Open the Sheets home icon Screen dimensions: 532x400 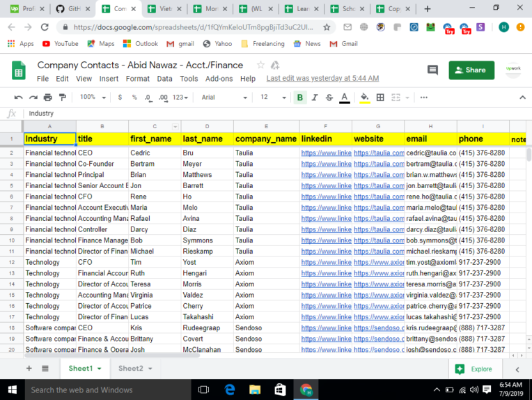tap(19, 70)
